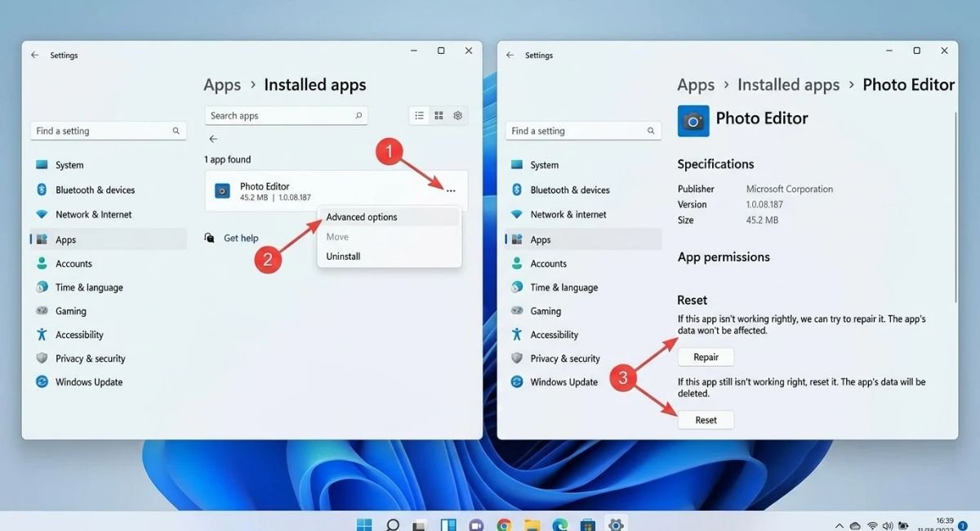The width and height of the screenshot is (980, 531).
Task: Select Apps in right window sidebar
Action: pos(583,239)
